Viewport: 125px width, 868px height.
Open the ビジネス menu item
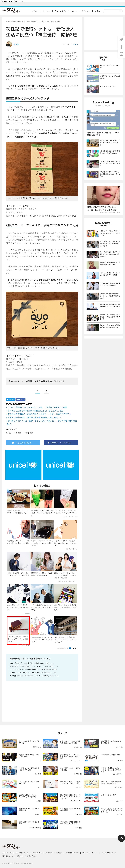35,11
